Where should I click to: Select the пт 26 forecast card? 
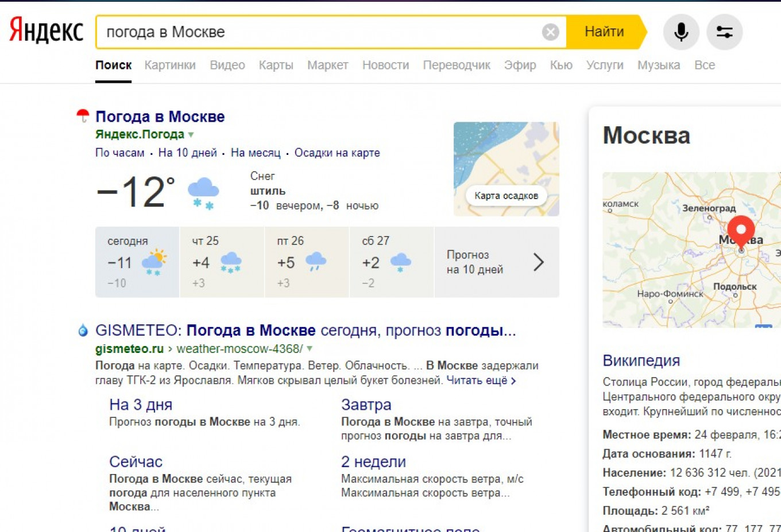[x=307, y=262]
